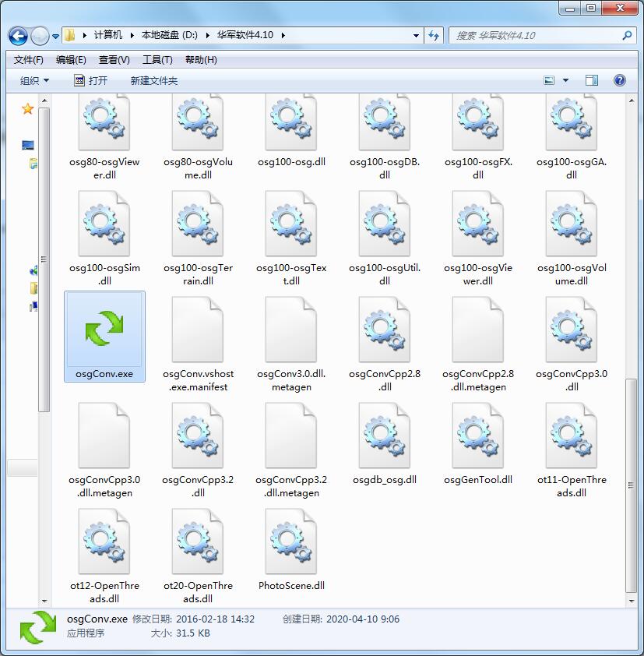
Task: Click the 搜索 华军软件4.10 search box
Action: coord(537,35)
